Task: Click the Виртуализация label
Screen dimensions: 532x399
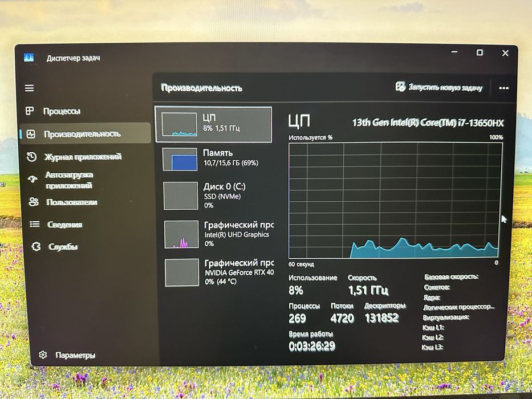Action: [446, 317]
